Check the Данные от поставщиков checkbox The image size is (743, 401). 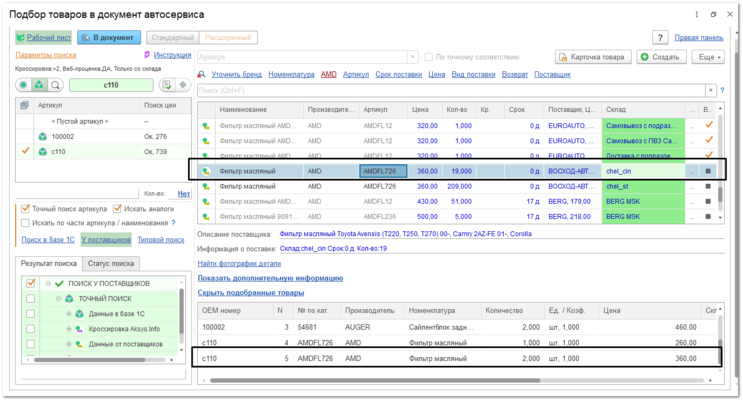tap(31, 344)
